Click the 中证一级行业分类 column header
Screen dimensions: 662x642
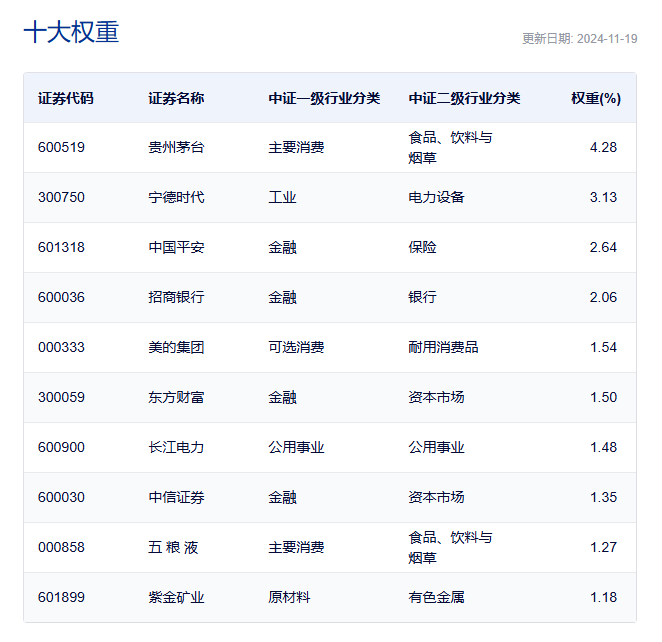coord(324,98)
